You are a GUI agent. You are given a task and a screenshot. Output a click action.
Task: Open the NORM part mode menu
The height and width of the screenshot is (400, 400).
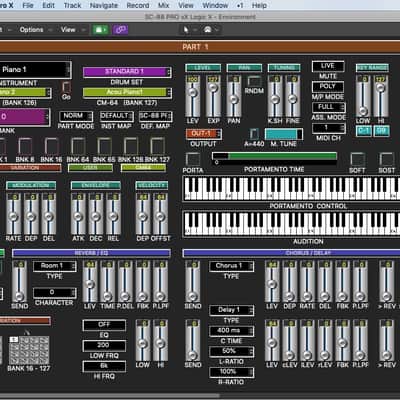pyautogui.click(x=76, y=116)
